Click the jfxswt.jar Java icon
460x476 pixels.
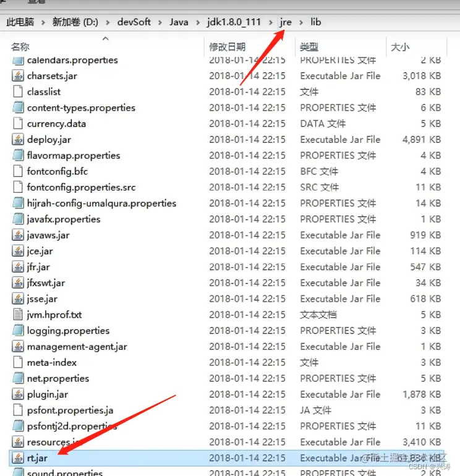17,283
